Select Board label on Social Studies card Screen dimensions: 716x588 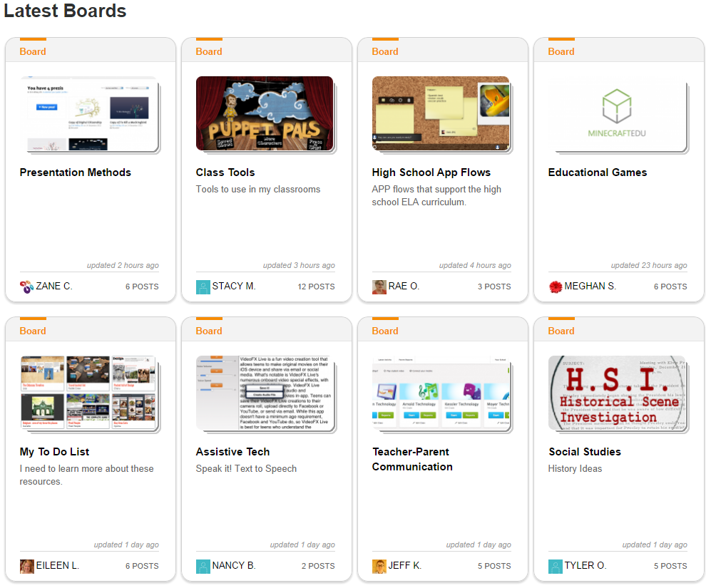point(561,331)
